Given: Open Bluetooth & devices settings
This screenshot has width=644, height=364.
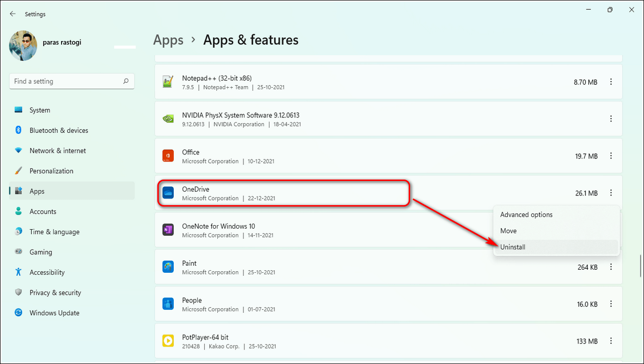Looking at the screenshot, I should pyautogui.click(x=59, y=130).
